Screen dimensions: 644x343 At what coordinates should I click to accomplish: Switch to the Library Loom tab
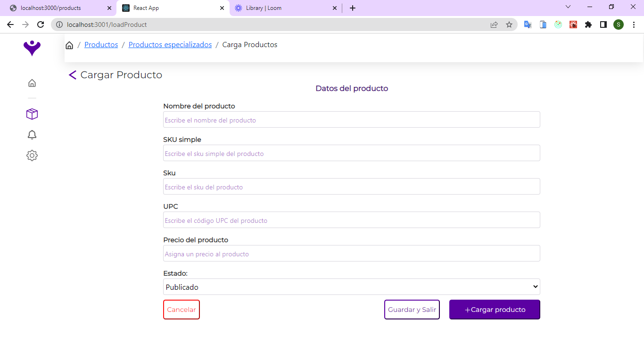278,8
